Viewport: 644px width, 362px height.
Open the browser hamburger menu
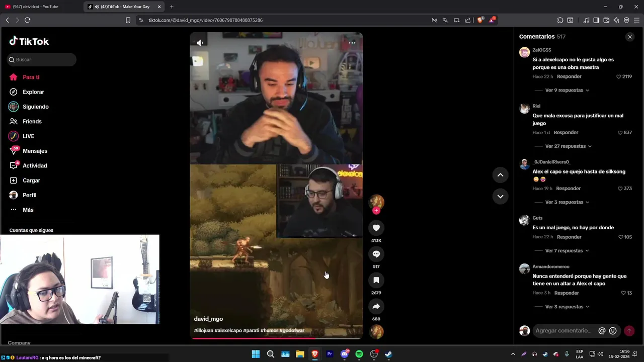point(636,20)
